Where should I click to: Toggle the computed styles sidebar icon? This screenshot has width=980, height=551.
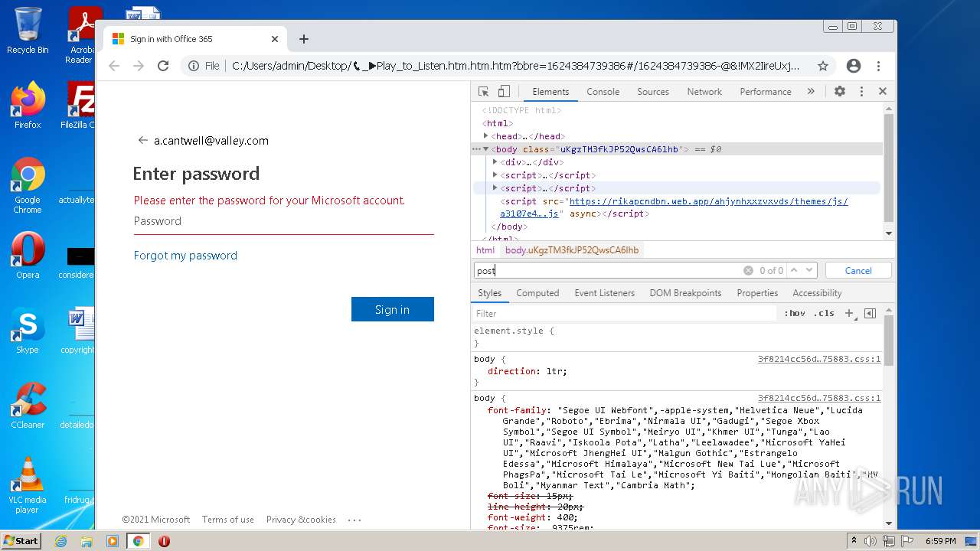(870, 313)
